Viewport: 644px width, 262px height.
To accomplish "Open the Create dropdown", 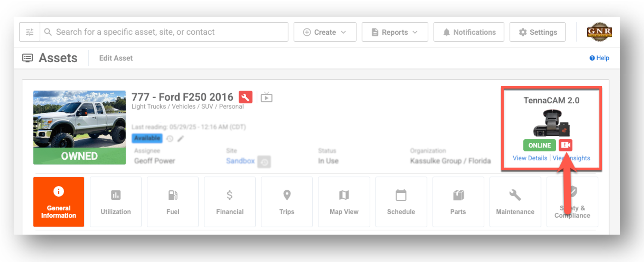I will 325,32.
